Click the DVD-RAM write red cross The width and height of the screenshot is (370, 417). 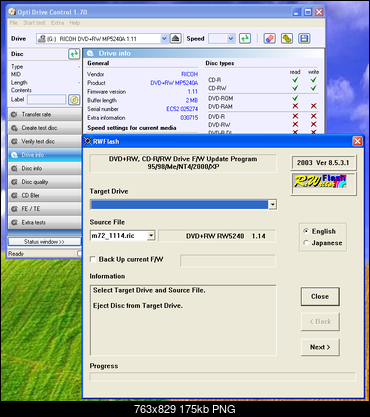pyautogui.click(x=313, y=106)
